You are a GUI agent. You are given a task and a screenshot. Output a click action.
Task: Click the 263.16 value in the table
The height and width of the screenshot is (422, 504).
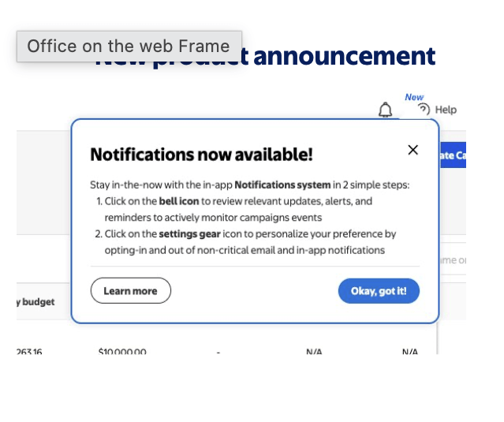pyautogui.click(x=29, y=352)
